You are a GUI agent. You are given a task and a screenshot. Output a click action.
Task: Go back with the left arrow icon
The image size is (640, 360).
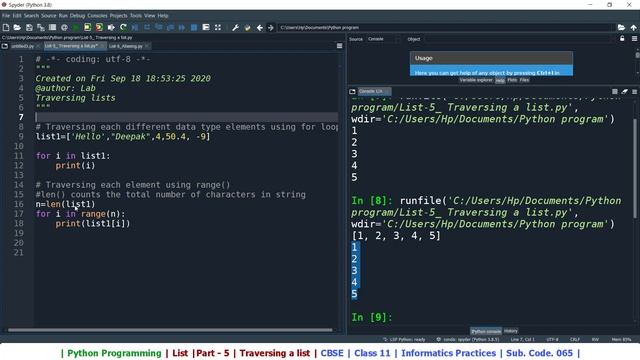[260, 27]
